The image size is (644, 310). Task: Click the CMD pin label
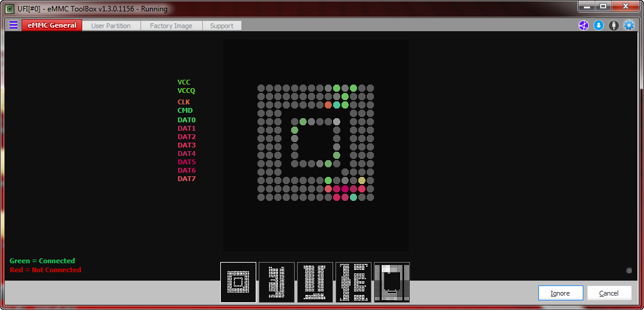185,110
